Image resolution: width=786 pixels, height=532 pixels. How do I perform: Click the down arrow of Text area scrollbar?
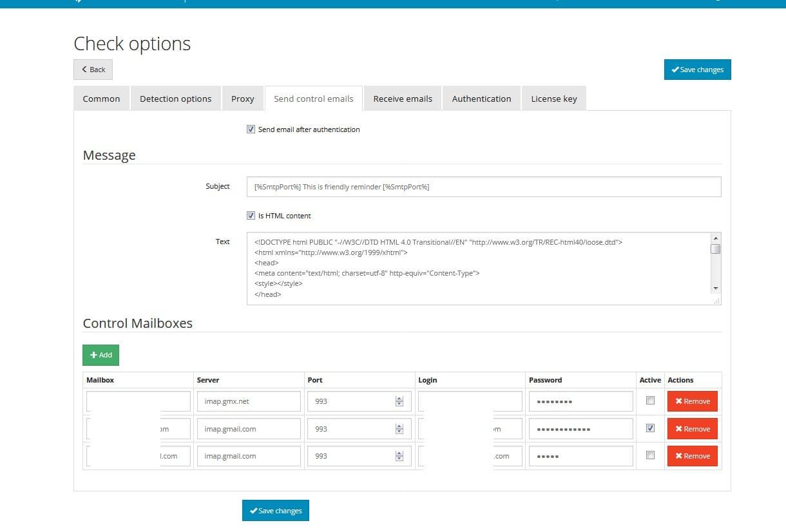(716, 289)
